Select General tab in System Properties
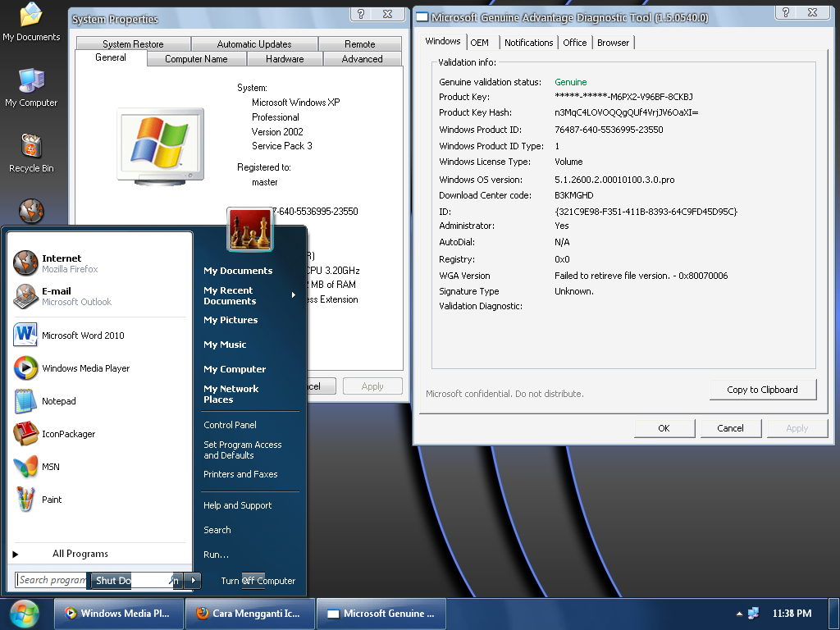Viewport: 840px width, 630px height. [x=111, y=58]
